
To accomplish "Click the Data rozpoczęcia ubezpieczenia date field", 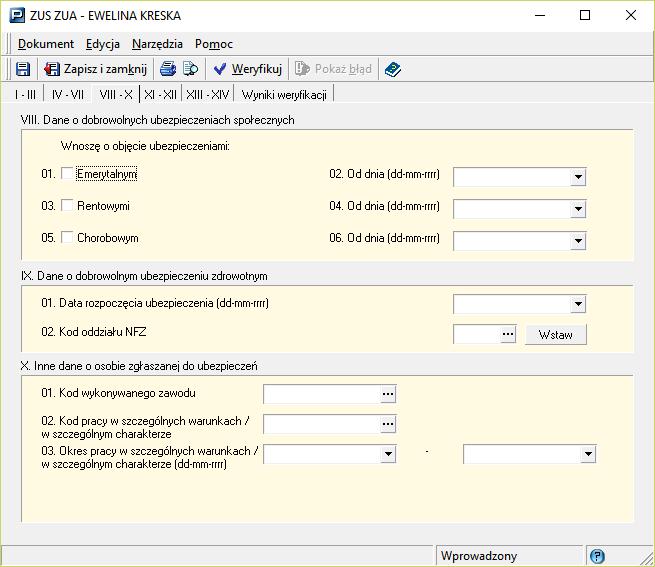I will 512,304.
